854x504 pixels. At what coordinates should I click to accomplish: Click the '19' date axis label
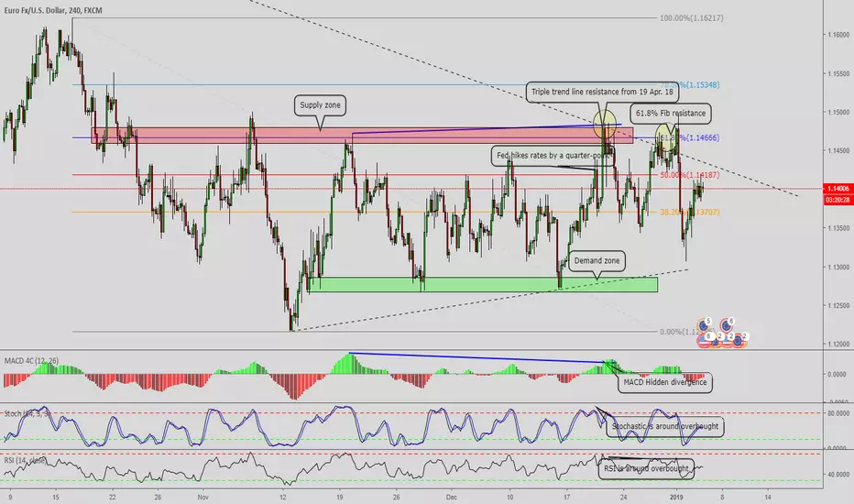click(339, 497)
